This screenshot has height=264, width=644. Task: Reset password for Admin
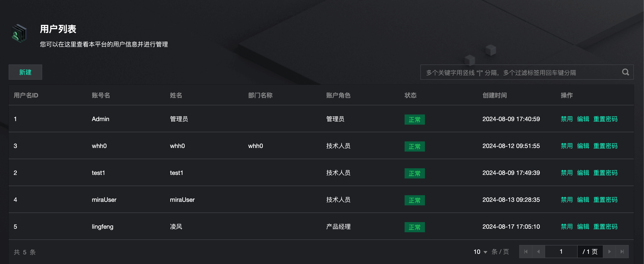point(605,119)
